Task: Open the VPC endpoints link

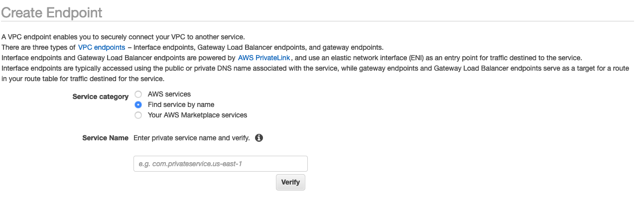Action: point(102,47)
